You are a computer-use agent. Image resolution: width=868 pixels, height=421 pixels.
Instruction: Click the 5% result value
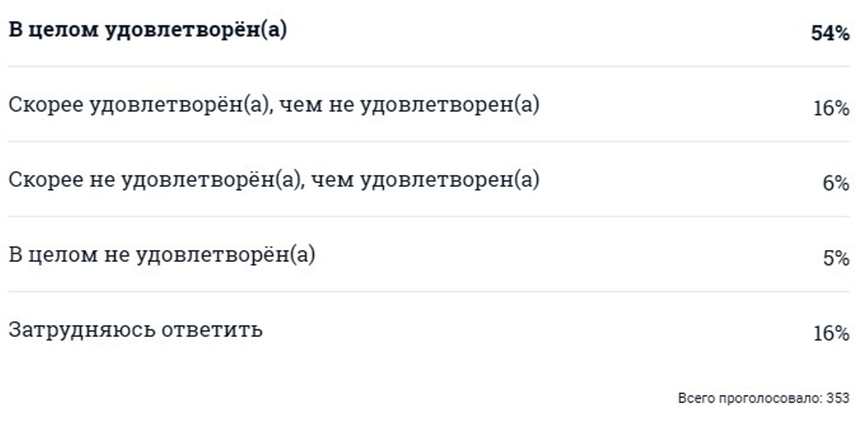coord(836,258)
